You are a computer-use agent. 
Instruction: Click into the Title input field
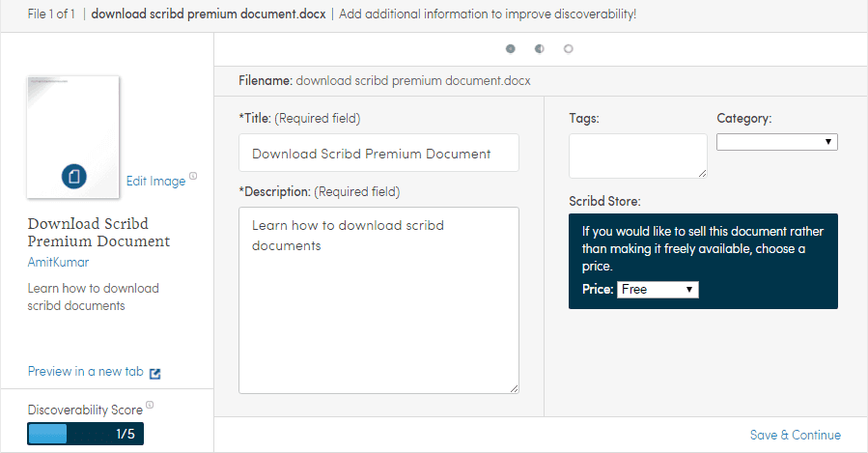click(378, 154)
